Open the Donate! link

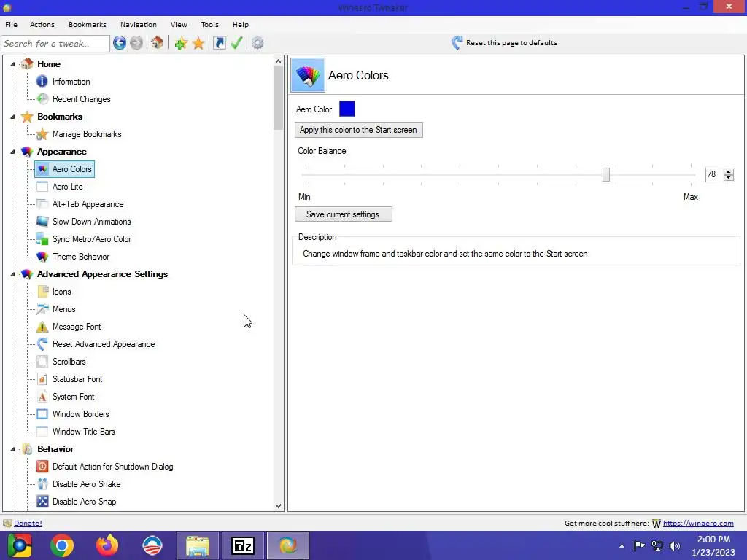[x=28, y=524]
